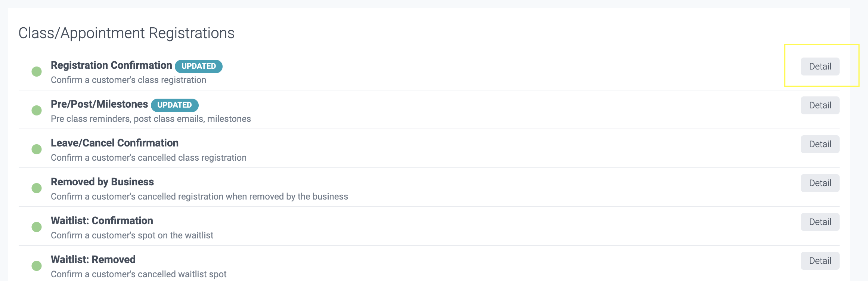This screenshot has height=281, width=868.
Task: Select the Waitlist: Confirmation title
Action: coord(102,221)
